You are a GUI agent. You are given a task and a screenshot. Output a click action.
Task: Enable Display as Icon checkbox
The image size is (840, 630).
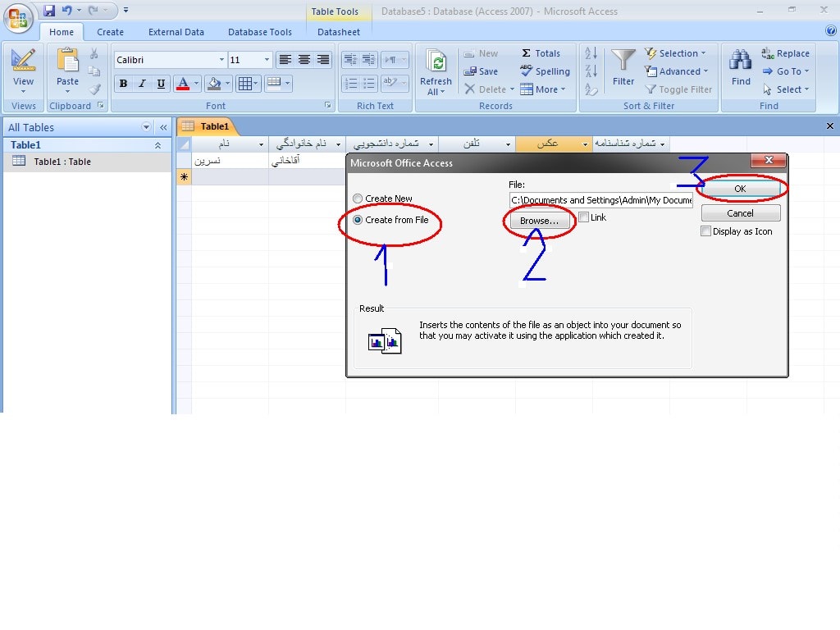click(x=706, y=231)
